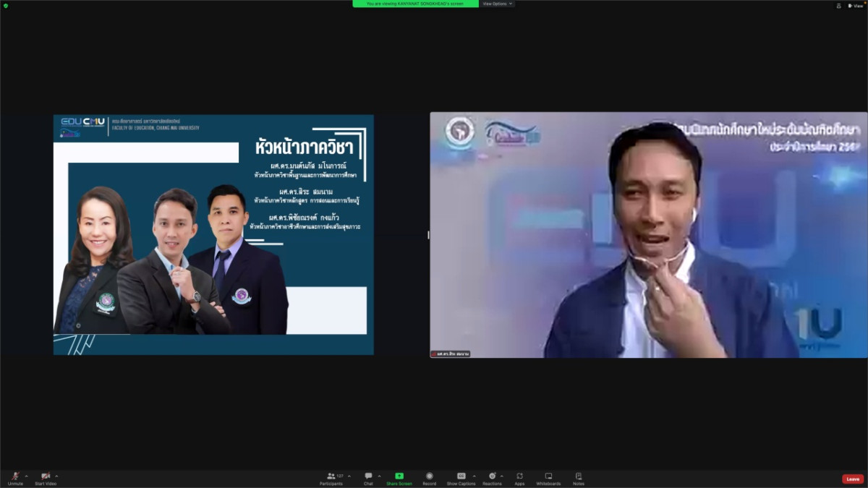Screen dimensions: 868x488
Task: Unmute the microphone
Action: [15, 477]
